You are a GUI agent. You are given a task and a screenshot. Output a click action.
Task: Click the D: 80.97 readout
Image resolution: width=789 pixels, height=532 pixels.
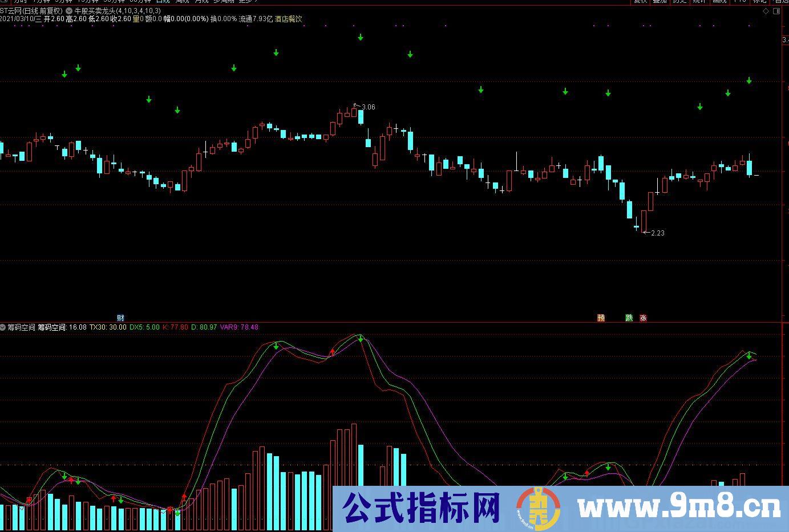click(x=204, y=327)
